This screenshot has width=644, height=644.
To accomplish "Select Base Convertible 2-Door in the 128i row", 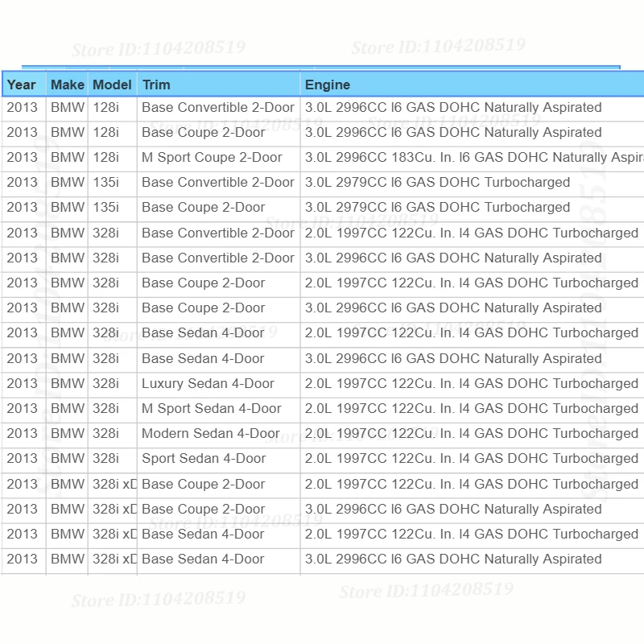I will [x=218, y=108].
